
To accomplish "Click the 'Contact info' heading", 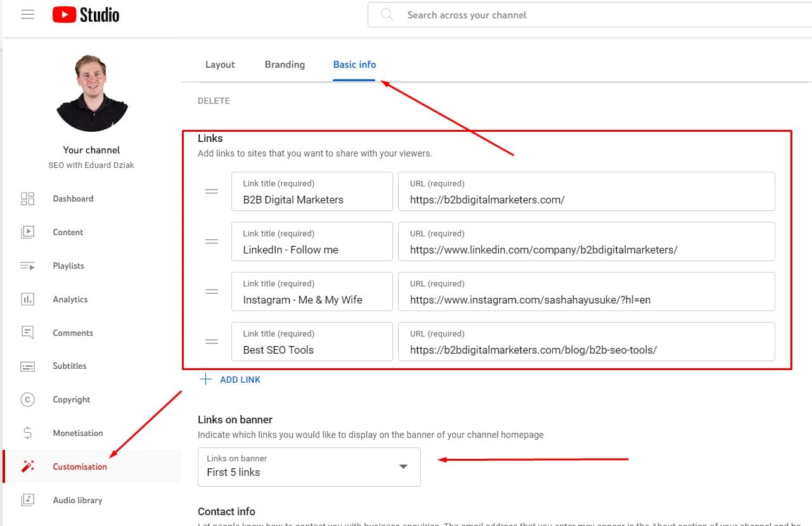I will [x=226, y=511].
